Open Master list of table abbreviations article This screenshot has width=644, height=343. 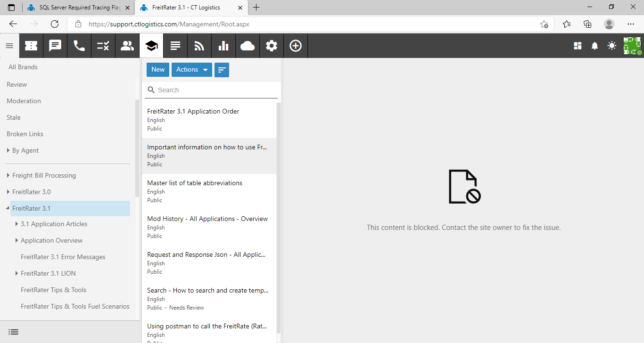pyautogui.click(x=195, y=183)
